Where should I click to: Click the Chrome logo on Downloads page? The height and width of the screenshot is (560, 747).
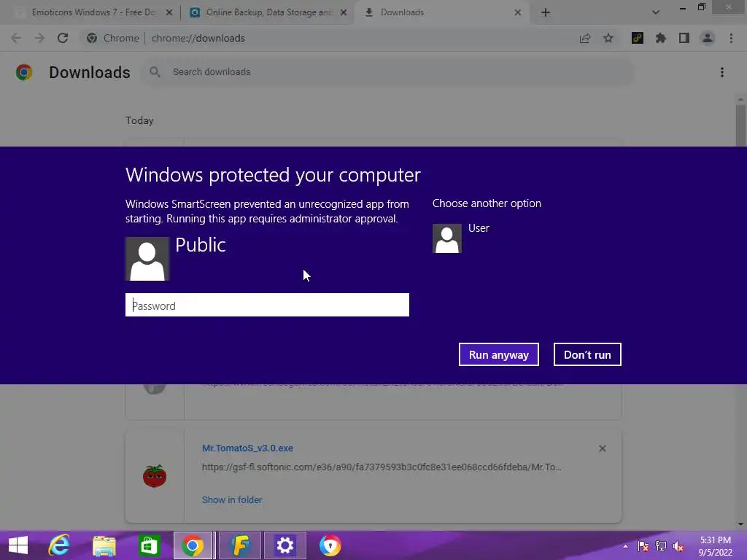[x=24, y=72]
